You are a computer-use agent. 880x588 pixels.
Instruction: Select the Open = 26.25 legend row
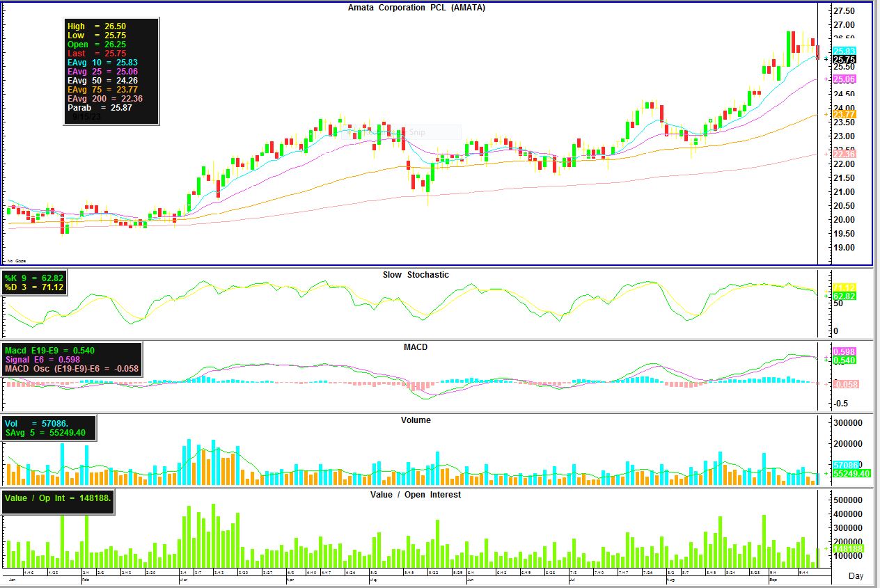click(97, 45)
